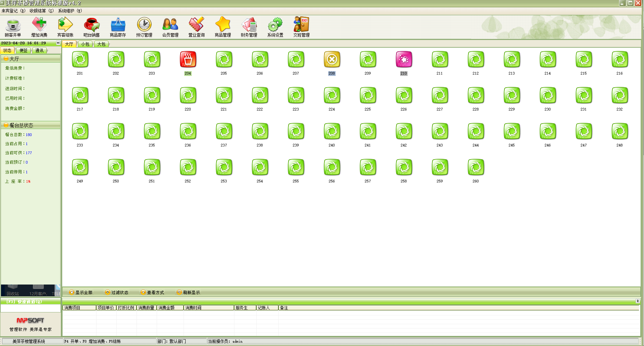Select table 217

coord(80,95)
